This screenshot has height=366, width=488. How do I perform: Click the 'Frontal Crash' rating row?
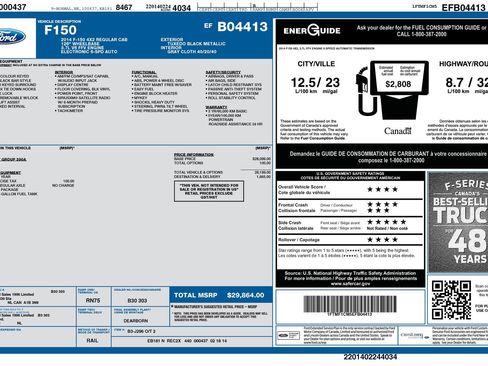click(x=350, y=207)
